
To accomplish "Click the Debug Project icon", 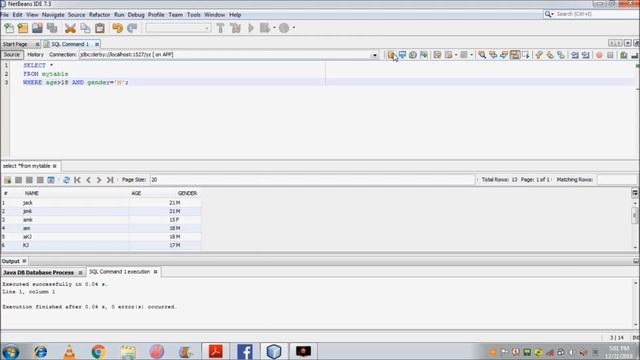I will (265, 28).
